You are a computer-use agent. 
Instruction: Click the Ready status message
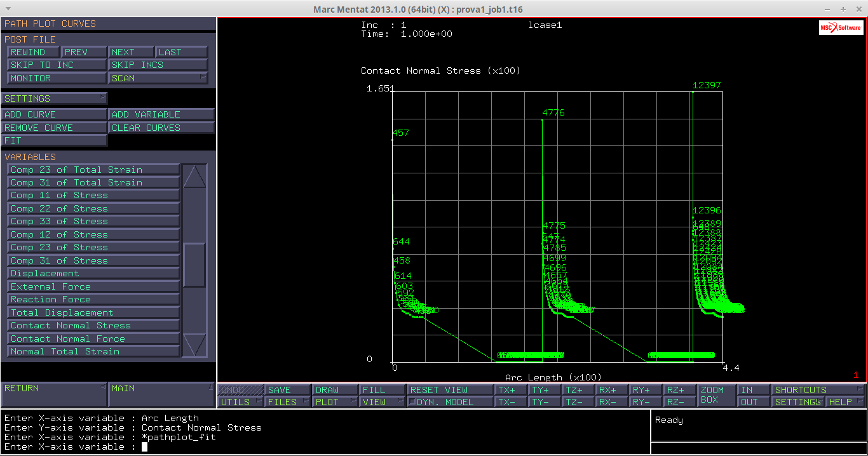point(669,420)
